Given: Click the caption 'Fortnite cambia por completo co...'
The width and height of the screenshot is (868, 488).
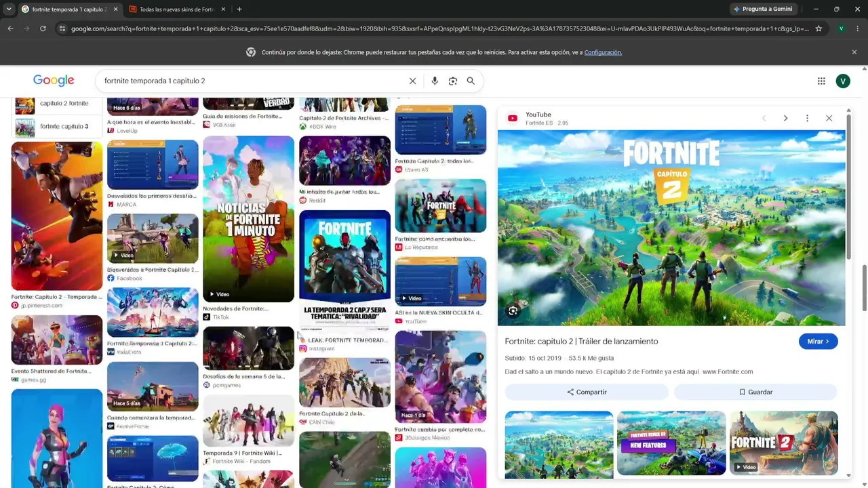Looking at the screenshot, I should tap(439, 429).
